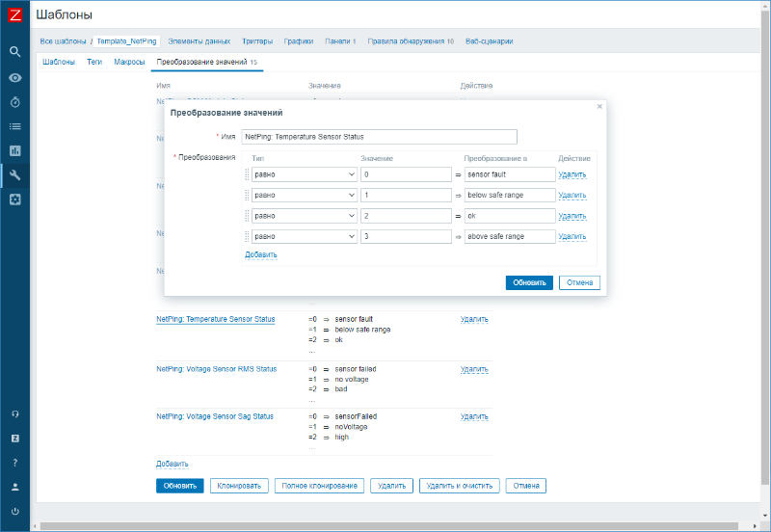This screenshot has height=532, width=771.
Task: Delete Voltage Sensor RMS Status mapping
Action: (474, 369)
